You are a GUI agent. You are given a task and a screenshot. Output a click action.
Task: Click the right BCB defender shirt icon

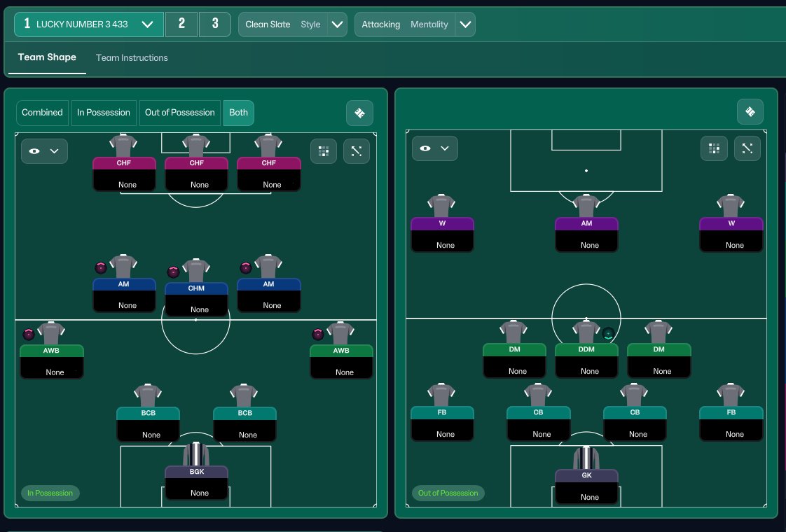(244, 395)
